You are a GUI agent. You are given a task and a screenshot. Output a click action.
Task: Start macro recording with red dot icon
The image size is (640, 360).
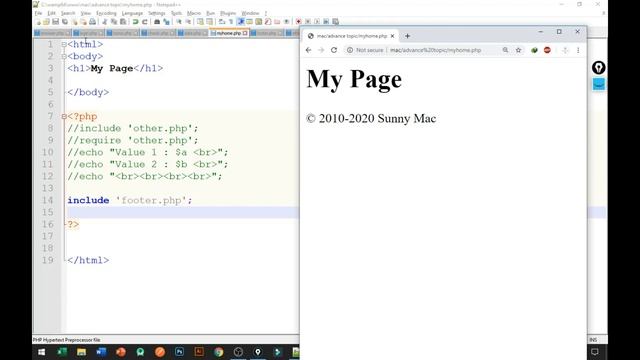point(299,22)
